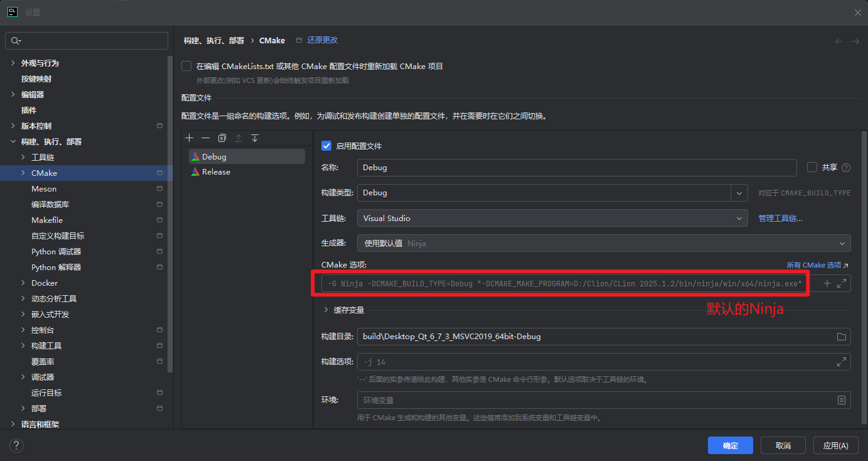Click project-level icon beside 控制台
This screenshot has height=461, width=868.
pos(160,330)
